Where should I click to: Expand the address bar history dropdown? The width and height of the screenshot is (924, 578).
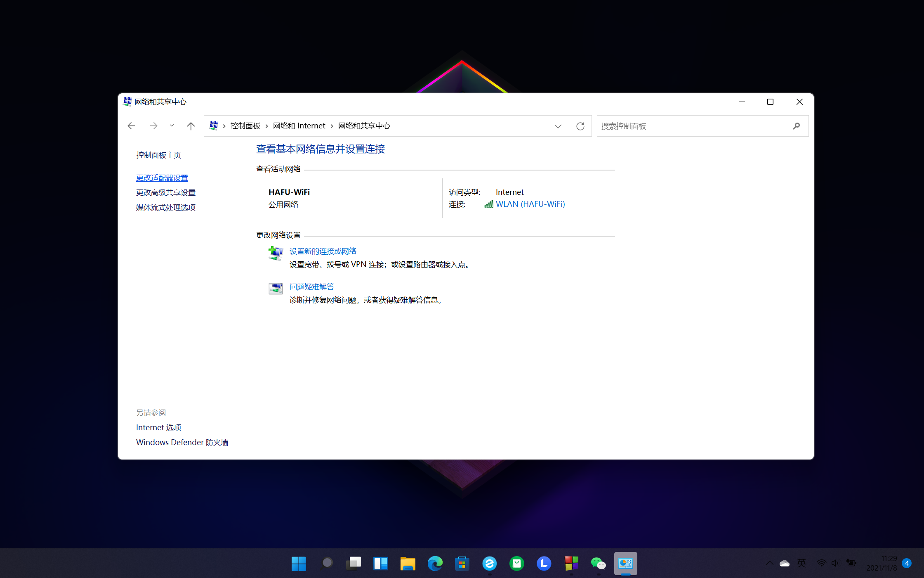click(x=558, y=126)
